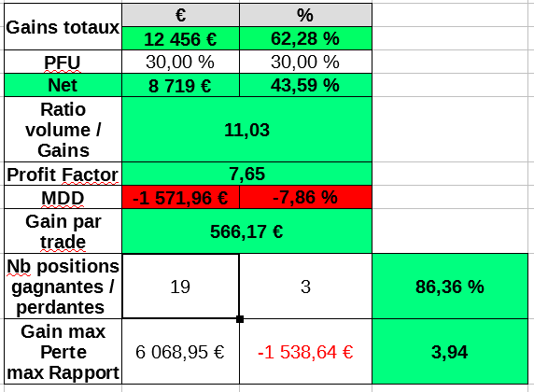Click the Profit Factor value 7,65
This screenshot has width=534, height=392.
(246, 174)
